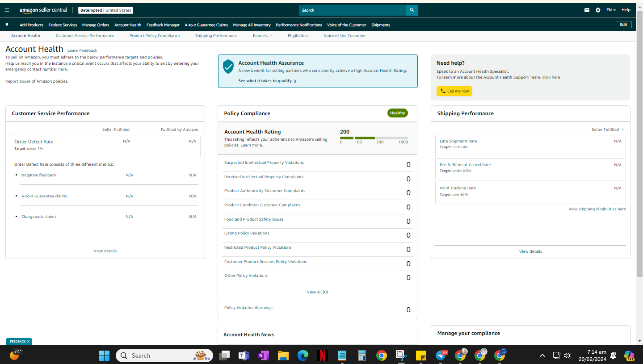Click the Windows taskbar Search box

coord(164,356)
